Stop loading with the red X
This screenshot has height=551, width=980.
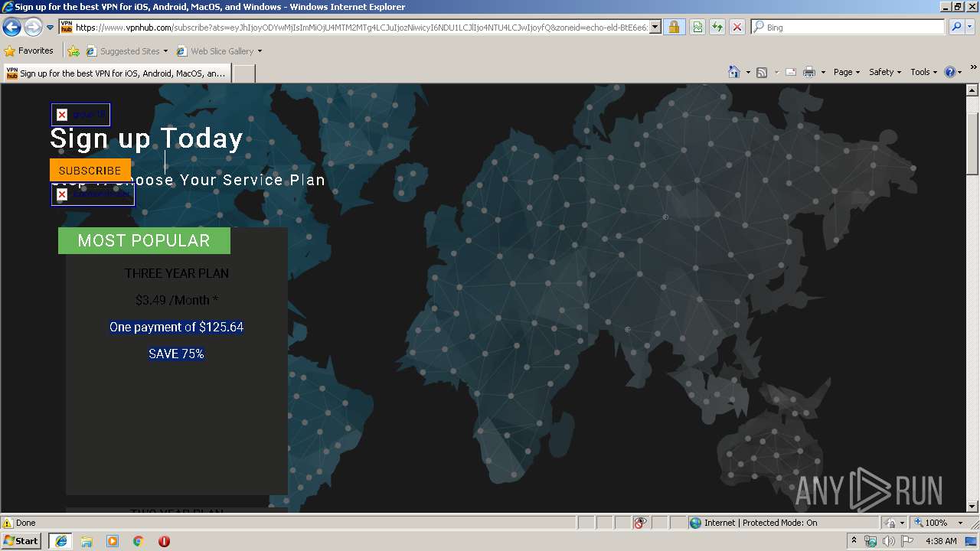point(737,28)
